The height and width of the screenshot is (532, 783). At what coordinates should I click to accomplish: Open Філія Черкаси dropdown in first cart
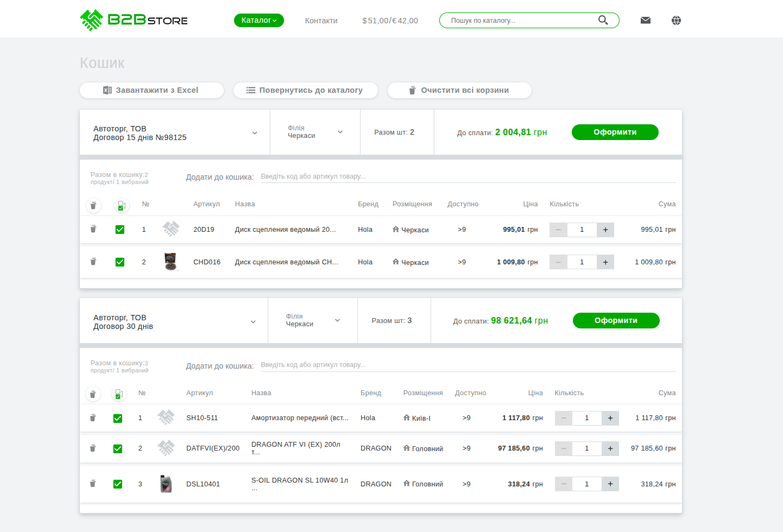340,132
